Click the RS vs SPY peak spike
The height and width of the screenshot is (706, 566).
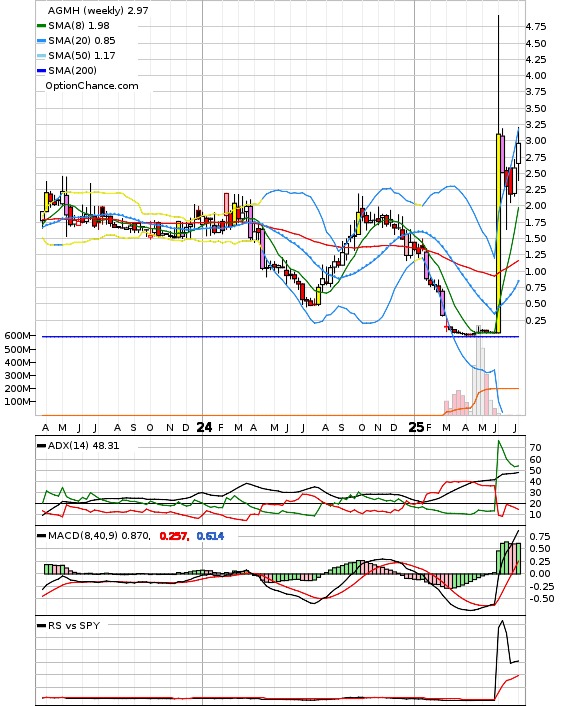pyautogui.click(x=502, y=622)
